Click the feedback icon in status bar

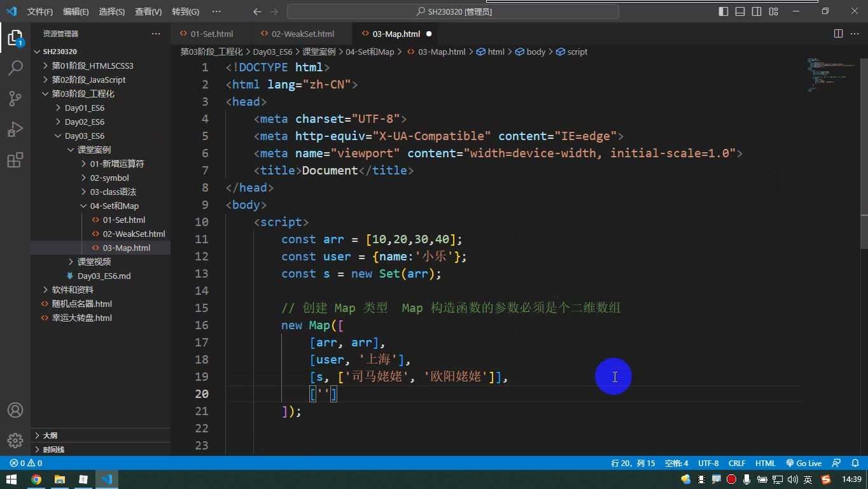[x=837, y=464]
